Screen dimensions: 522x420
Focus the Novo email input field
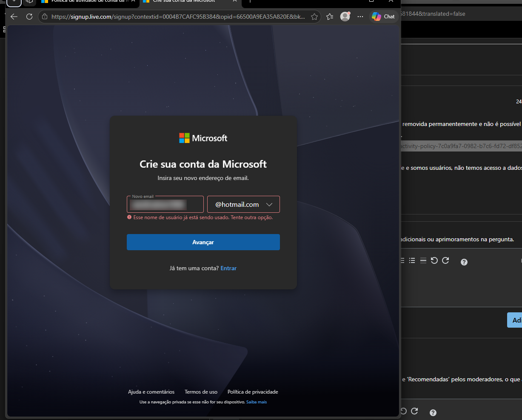click(165, 204)
